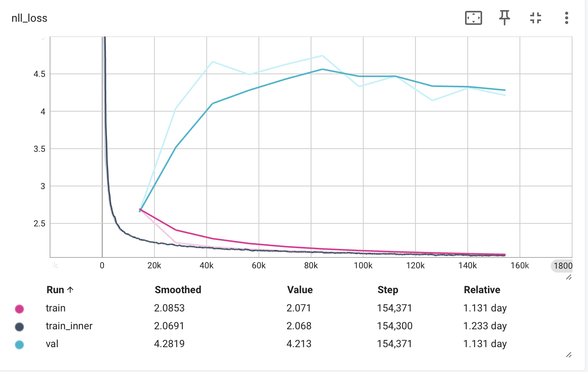This screenshot has height=372, width=588.
Task: Pin the nll_loss card
Action: 504,18
